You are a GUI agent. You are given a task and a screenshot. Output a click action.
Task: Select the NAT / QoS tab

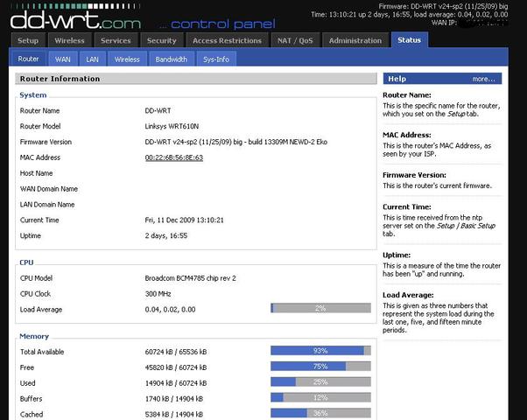(295, 40)
